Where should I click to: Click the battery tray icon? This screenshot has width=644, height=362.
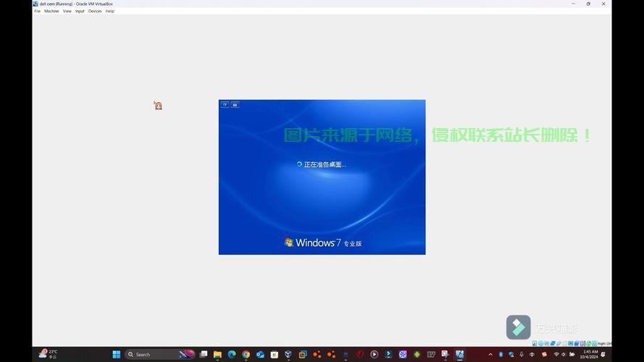(572, 354)
